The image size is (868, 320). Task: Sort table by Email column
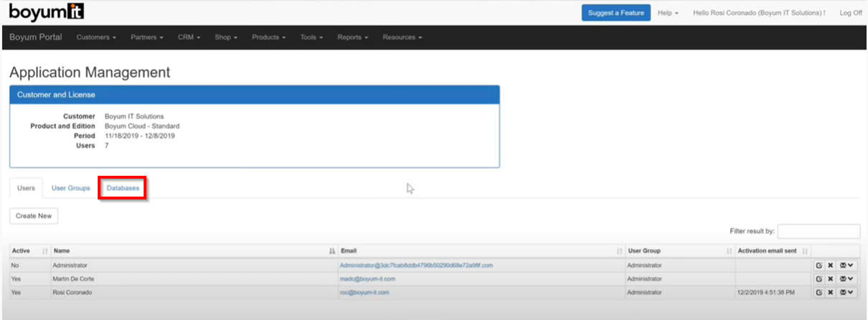[x=481, y=251]
